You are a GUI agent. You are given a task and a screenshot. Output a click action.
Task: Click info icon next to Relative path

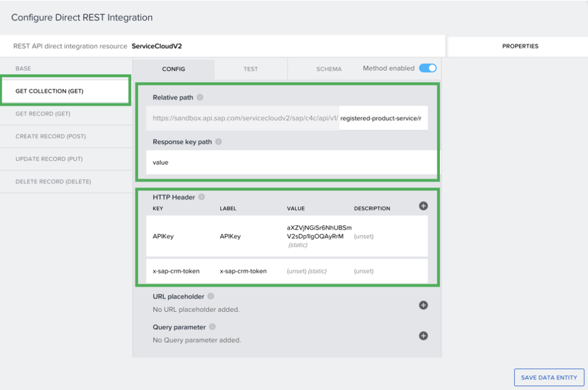(200, 98)
